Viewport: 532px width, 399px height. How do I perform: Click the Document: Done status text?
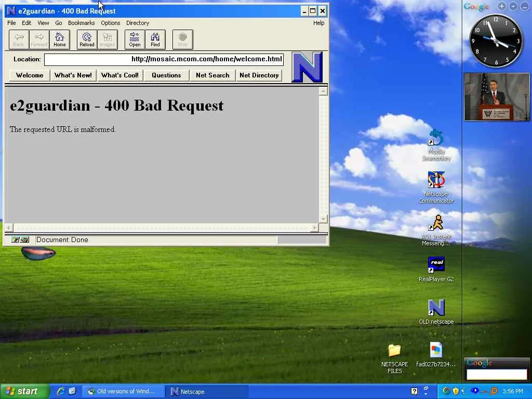(x=62, y=240)
